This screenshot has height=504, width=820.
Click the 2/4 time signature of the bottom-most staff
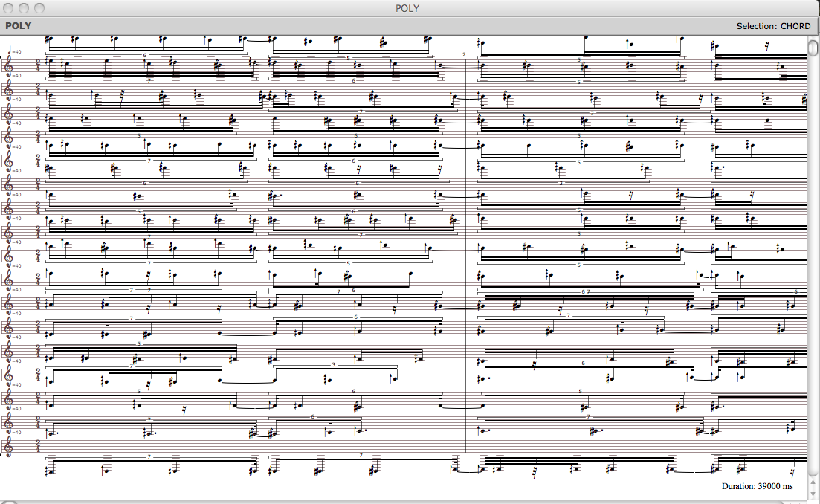tap(38, 446)
